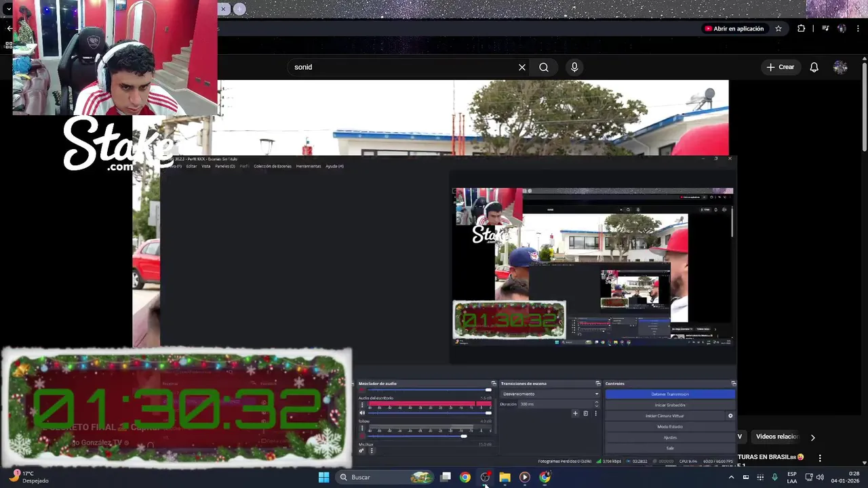Open OBS Herramientas menu
This screenshot has width=868, height=488.
309,166
